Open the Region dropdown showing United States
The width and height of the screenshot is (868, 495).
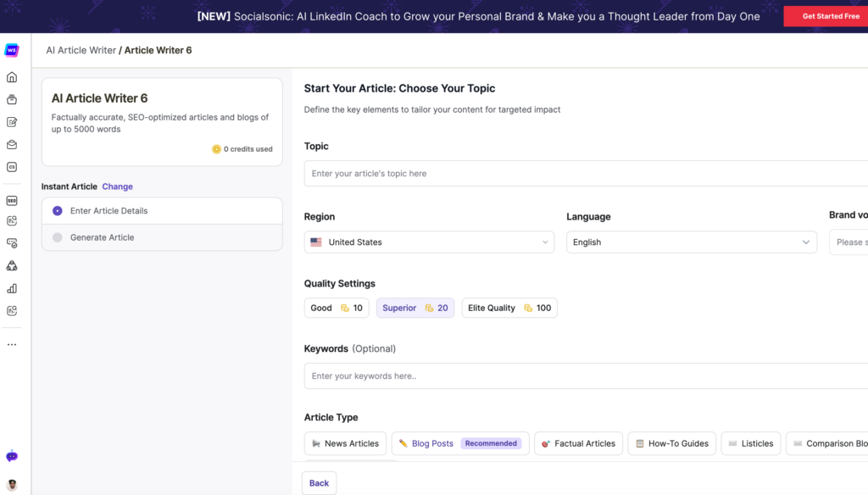tap(429, 242)
